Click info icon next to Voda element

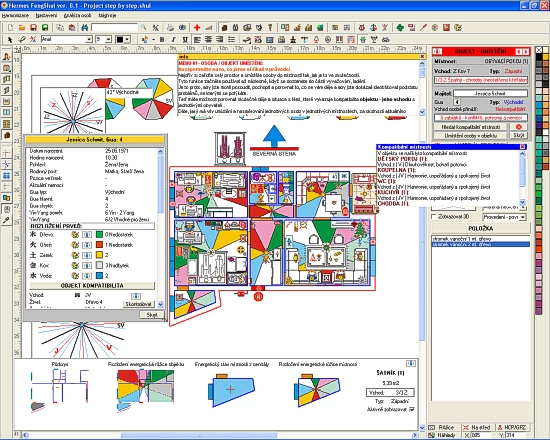(x=87, y=276)
